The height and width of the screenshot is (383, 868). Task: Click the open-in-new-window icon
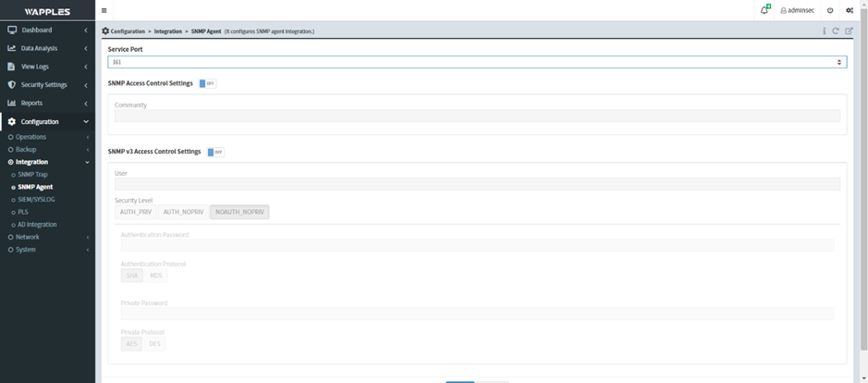(x=849, y=31)
